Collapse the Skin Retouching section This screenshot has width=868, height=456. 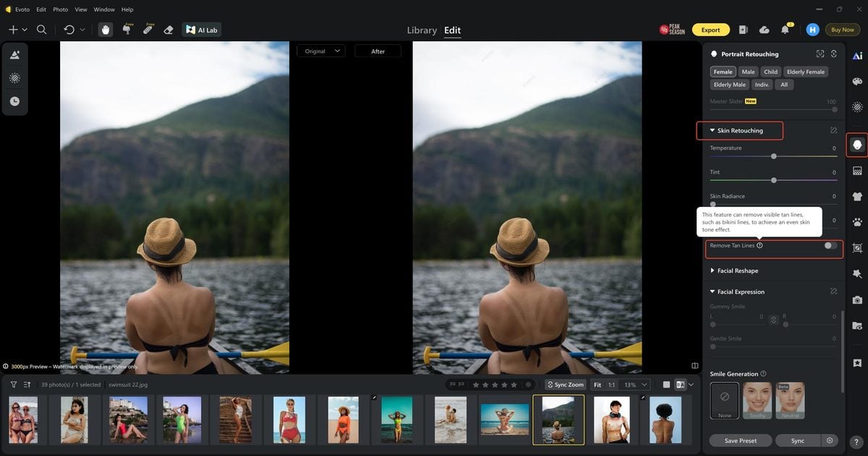[739, 130]
